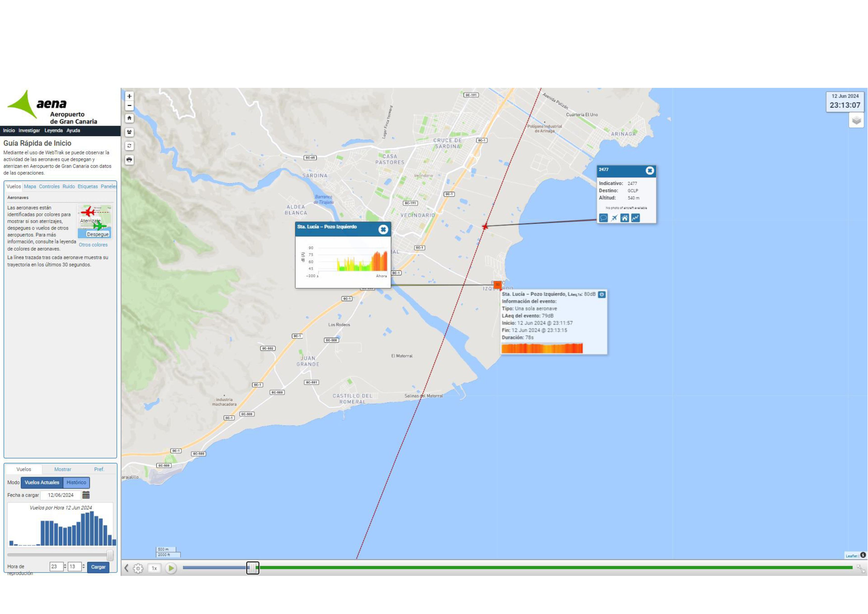Zoom in on the map
This screenshot has height=614, width=868.
pyautogui.click(x=129, y=96)
